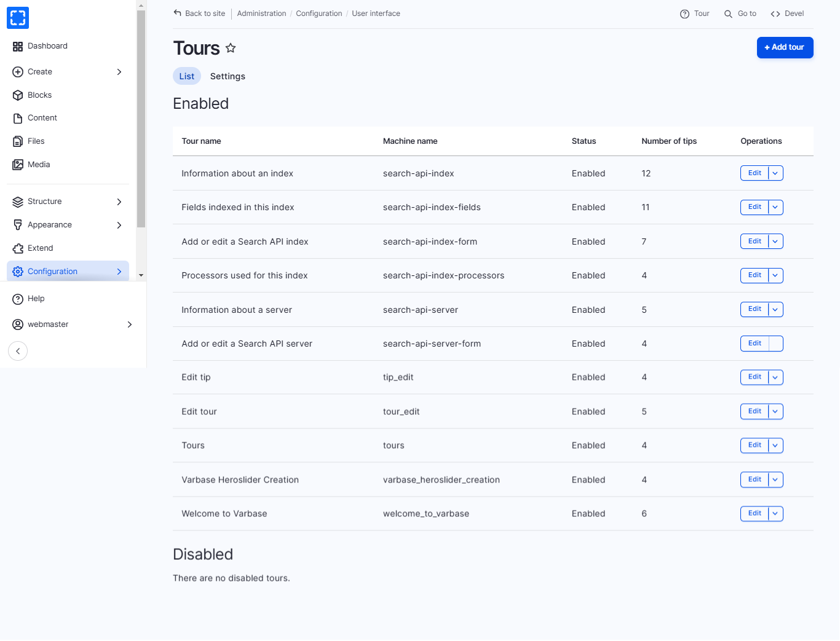Click Back to site link
Image resolution: width=840 pixels, height=641 pixels.
pos(199,14)
